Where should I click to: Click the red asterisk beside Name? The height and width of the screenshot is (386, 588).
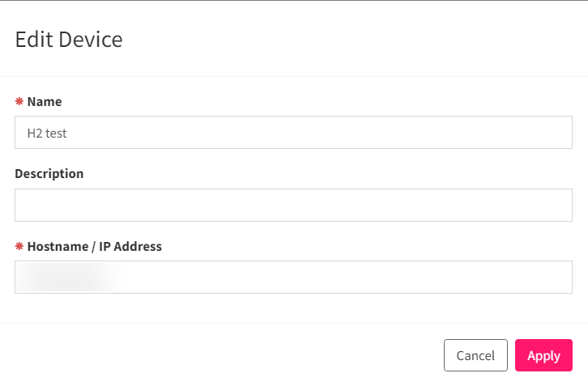pos(19,102)
